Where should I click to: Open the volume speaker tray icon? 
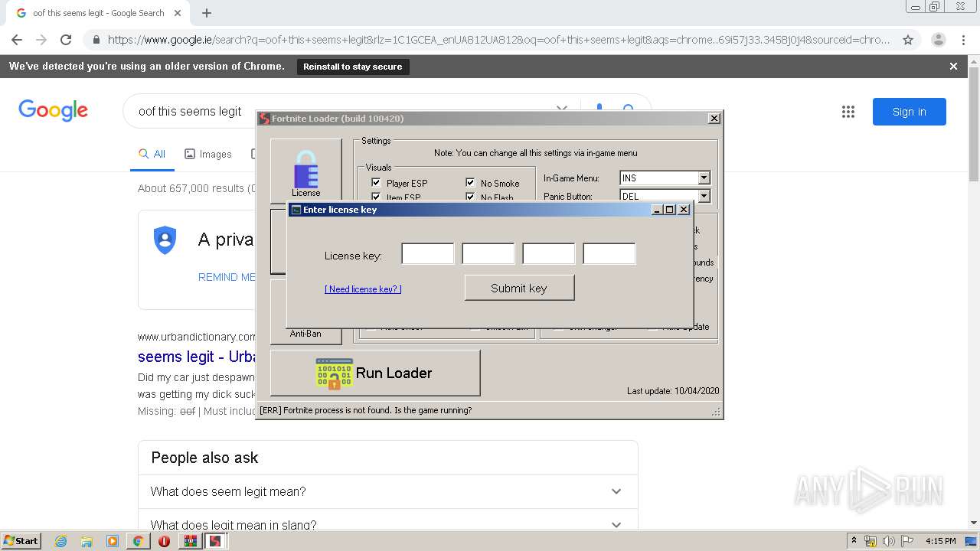click(889, 541)
